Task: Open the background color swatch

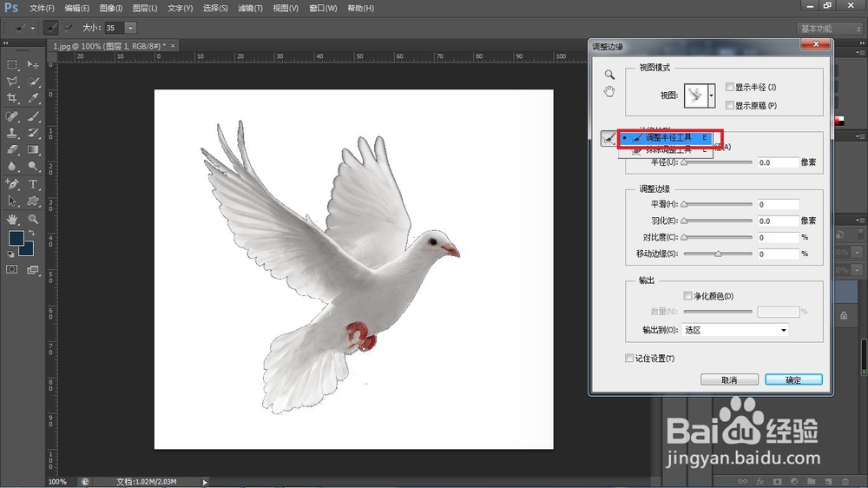Action: click(x=29, y=250)
